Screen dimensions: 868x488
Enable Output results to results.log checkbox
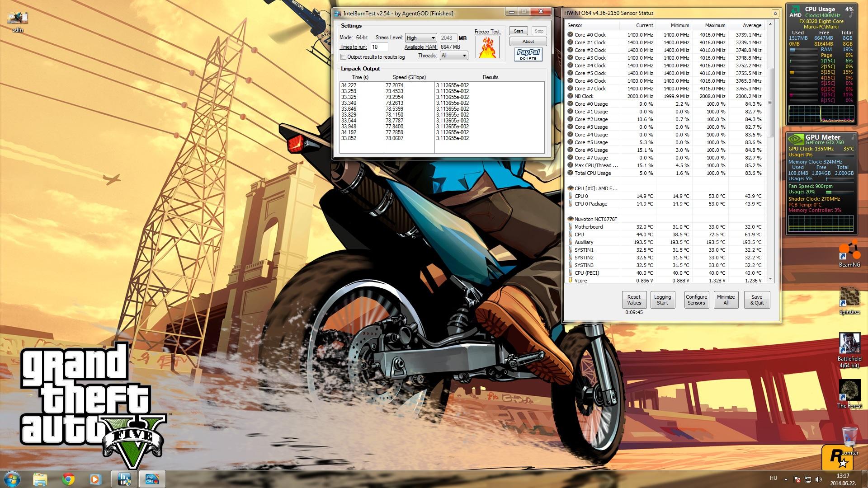coord(344,57)
